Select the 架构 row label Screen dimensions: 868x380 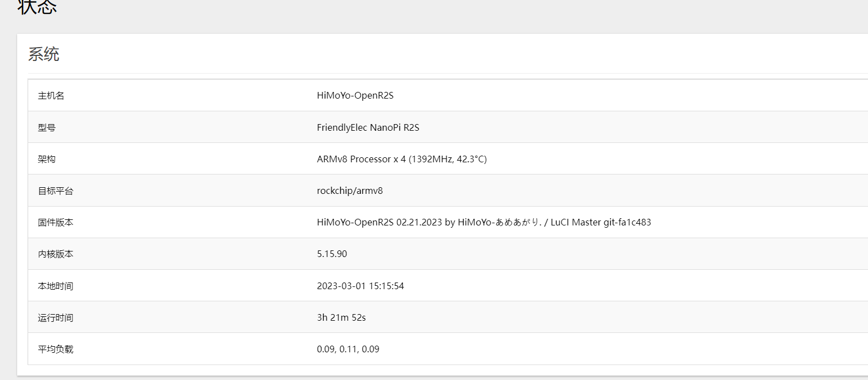[46, 159]
